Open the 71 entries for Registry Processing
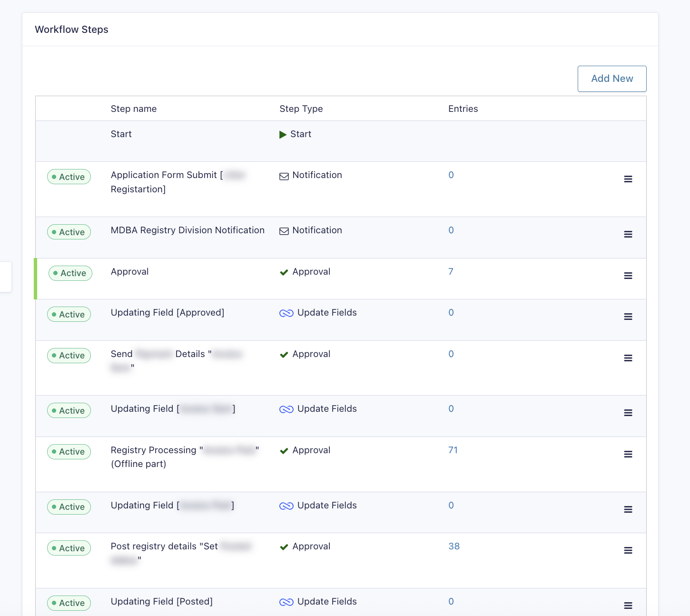690x616 pixels. [x=453, y=450]
